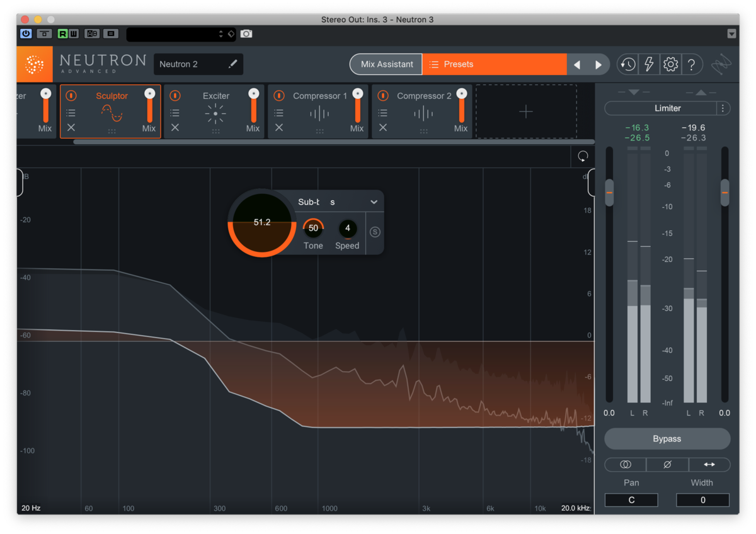Click the Tone knob set to 50
Screen dimensions: 756x534
pos(313,228)
